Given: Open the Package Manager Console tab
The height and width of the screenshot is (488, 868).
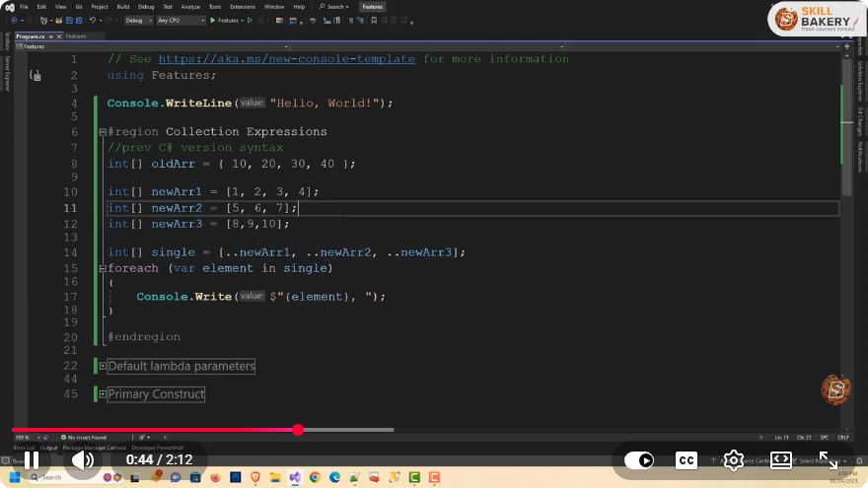Looking at the screenshot, I should [94, 448].
